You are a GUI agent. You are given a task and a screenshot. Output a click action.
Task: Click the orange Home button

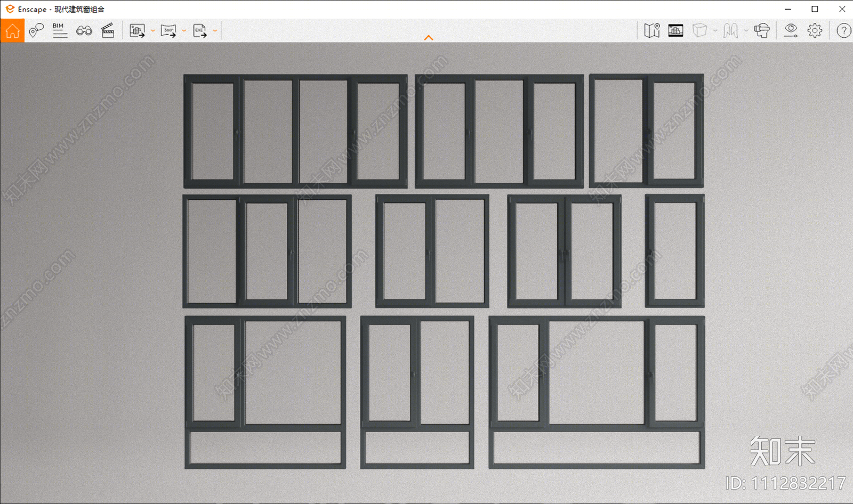pos(12,31)
